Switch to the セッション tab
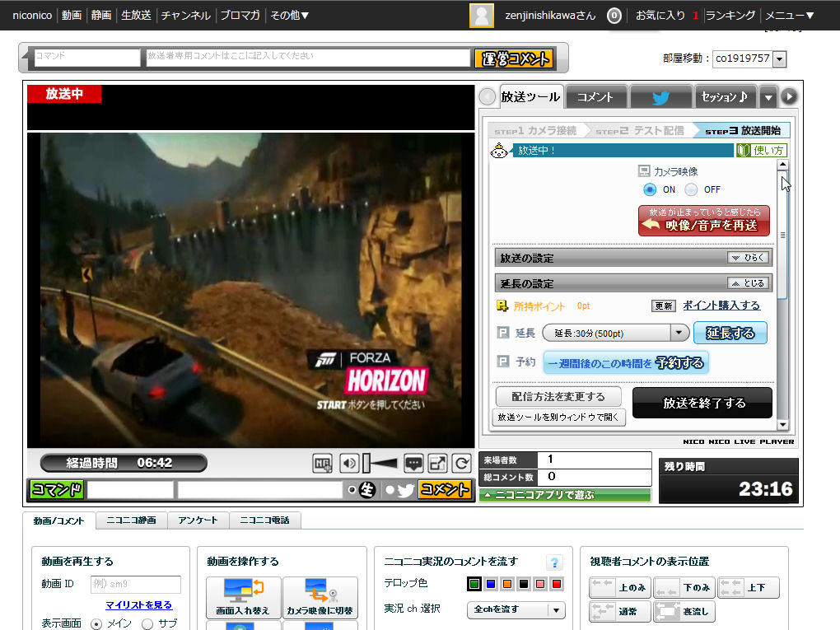Image resolution: width=840 pixels, height=630 pixels. point(724,97)
